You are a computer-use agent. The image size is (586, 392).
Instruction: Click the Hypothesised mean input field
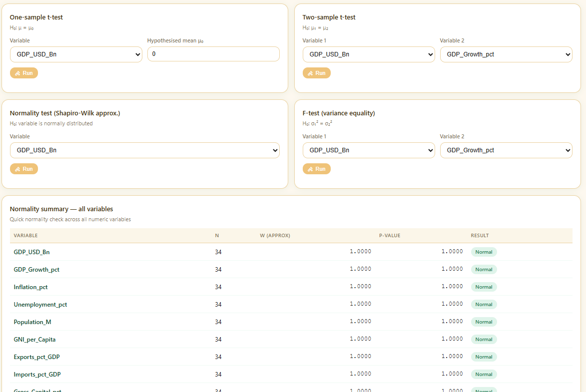[x=213, y=54]
